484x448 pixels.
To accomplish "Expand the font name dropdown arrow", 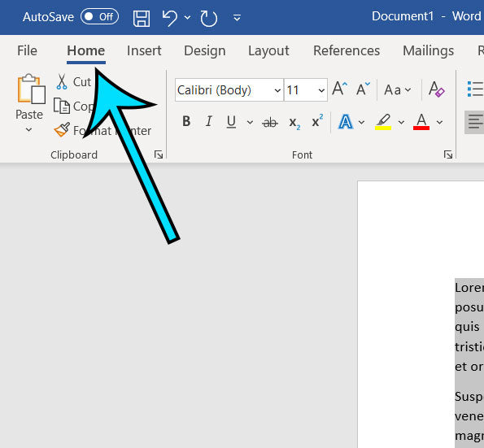I will [277, 90].
